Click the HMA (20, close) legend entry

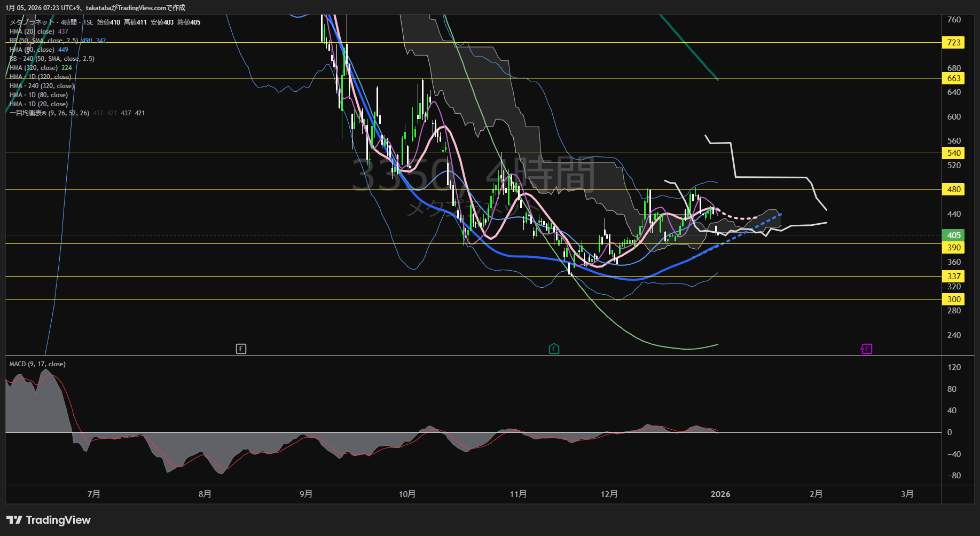point(32,31)
